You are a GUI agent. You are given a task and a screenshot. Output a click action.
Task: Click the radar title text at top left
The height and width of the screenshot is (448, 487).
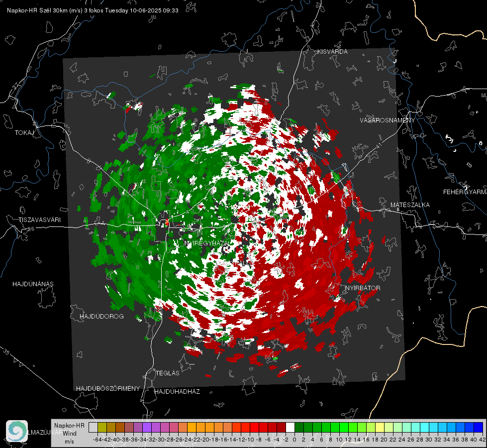click(93, 10)
